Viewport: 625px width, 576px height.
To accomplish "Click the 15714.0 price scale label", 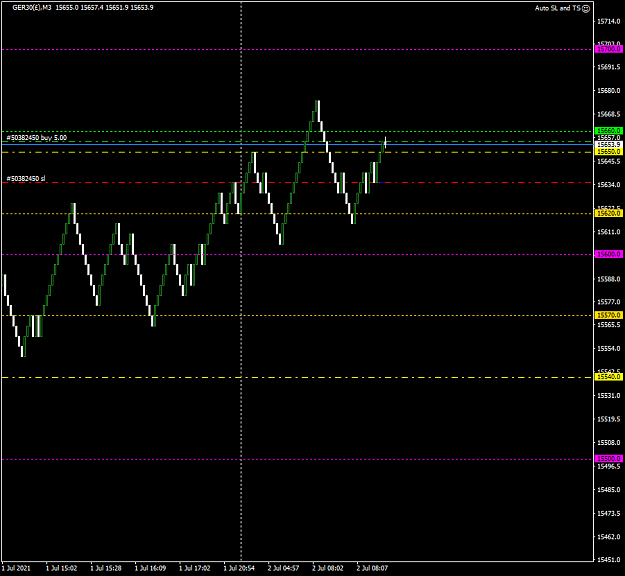I will pyautogui.click(x=609, y=22).
